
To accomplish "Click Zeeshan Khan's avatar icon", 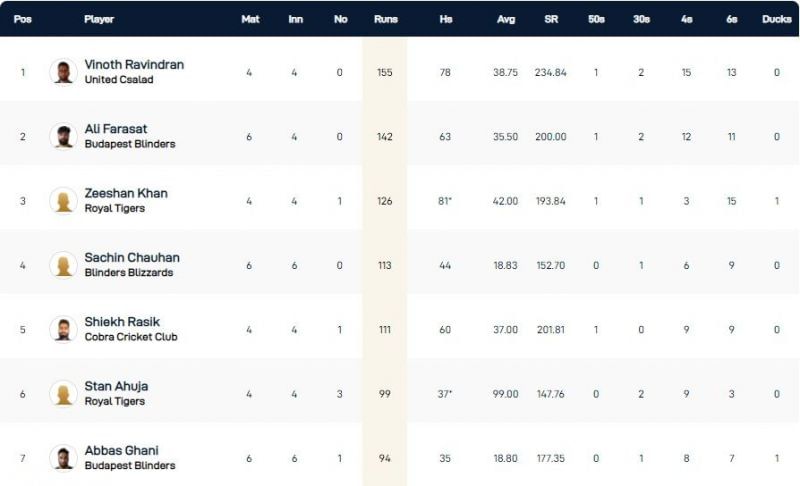I will (63, 200).
